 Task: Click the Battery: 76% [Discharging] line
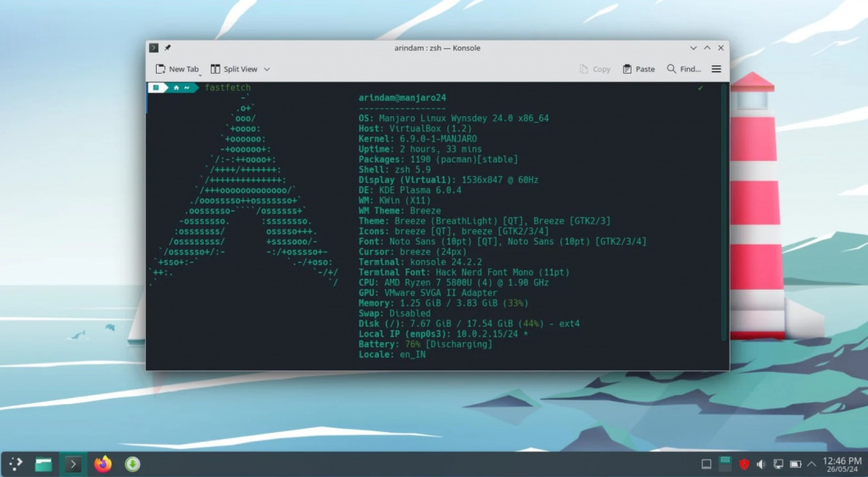(426, 344)
